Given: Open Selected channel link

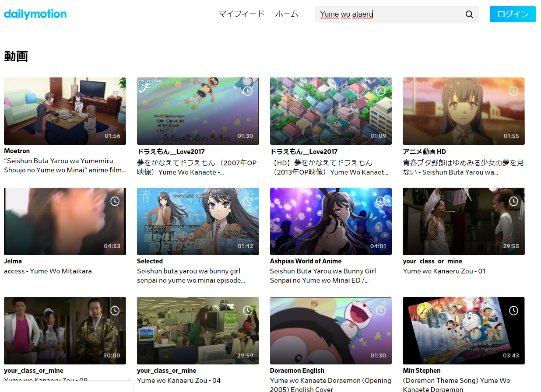Looking at the screenshot, I should [150, 261].
